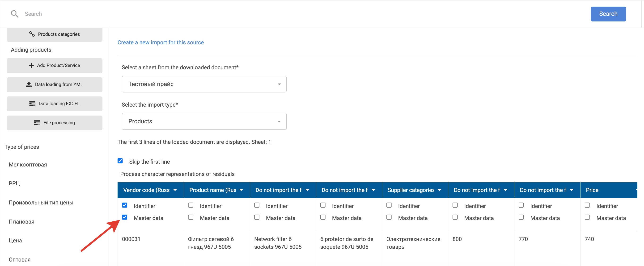644x266 pixels.
Task: Click the File processing list icon
Action: (37, 123)
